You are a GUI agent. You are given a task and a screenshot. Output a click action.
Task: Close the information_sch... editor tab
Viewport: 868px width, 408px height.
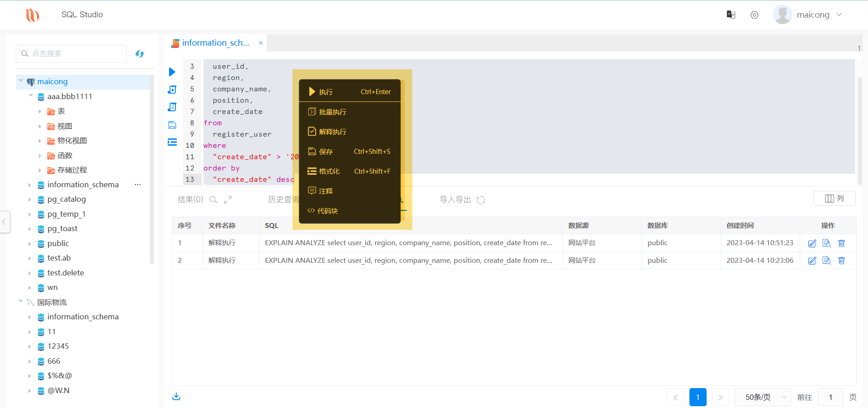[x=261, y=43]
